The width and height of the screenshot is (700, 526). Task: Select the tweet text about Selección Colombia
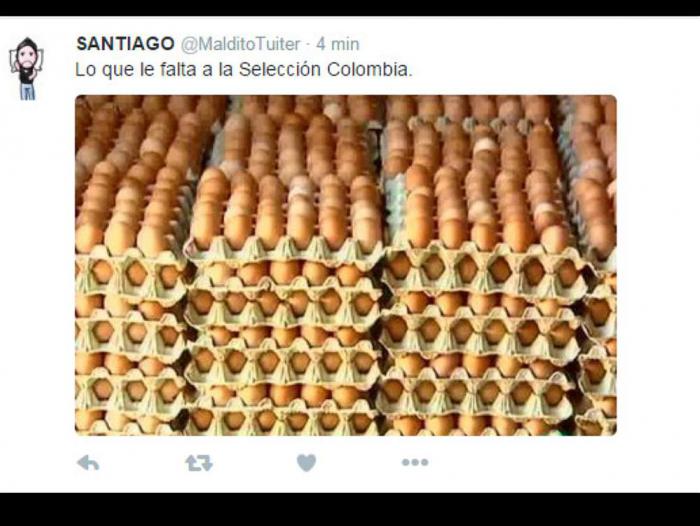coord(244,70)
